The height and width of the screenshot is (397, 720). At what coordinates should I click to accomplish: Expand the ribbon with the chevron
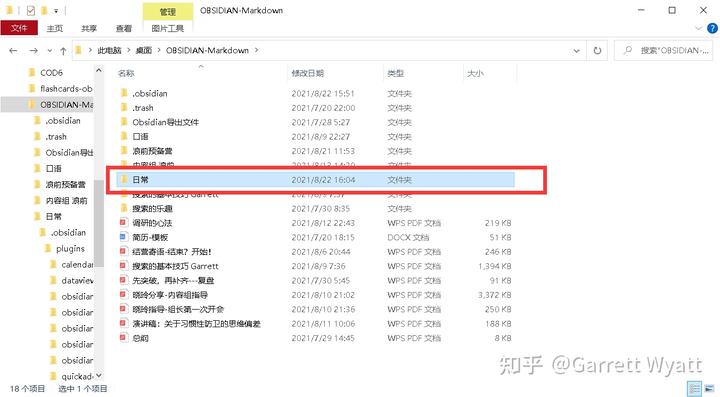pos(698,28)
